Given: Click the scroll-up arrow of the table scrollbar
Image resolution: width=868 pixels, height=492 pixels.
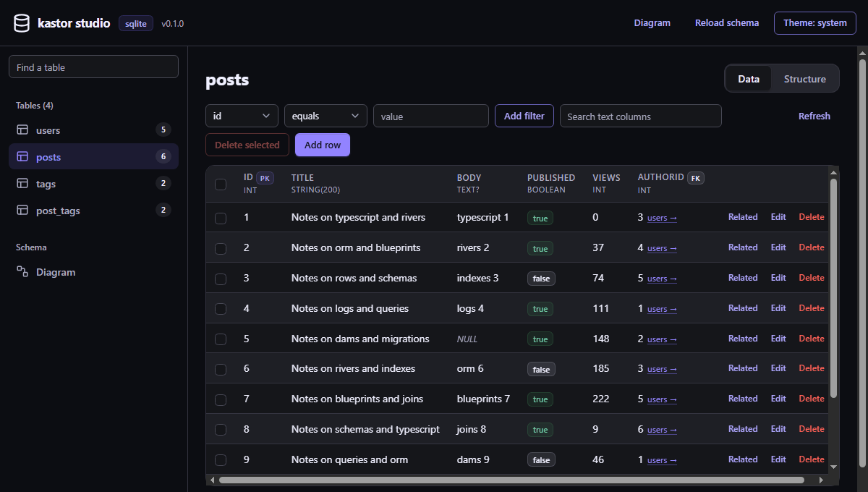Looking at the screenshot, I should pos(833,172).
